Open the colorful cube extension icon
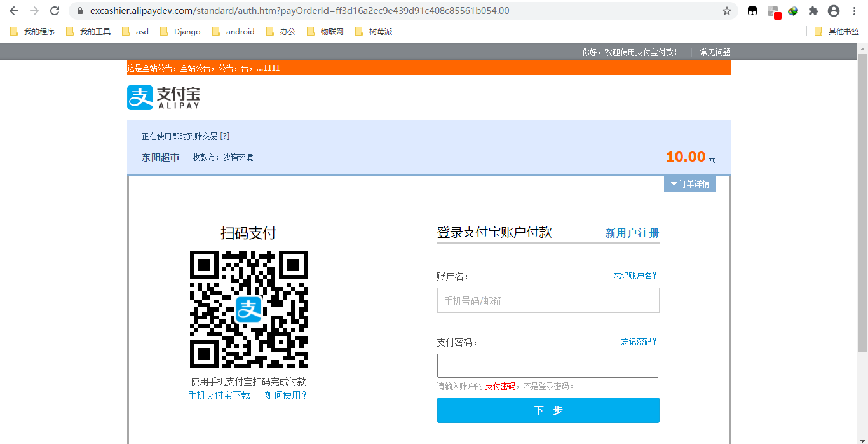Image resolution: width=868 pixels, height=444 pixels. 793,11
